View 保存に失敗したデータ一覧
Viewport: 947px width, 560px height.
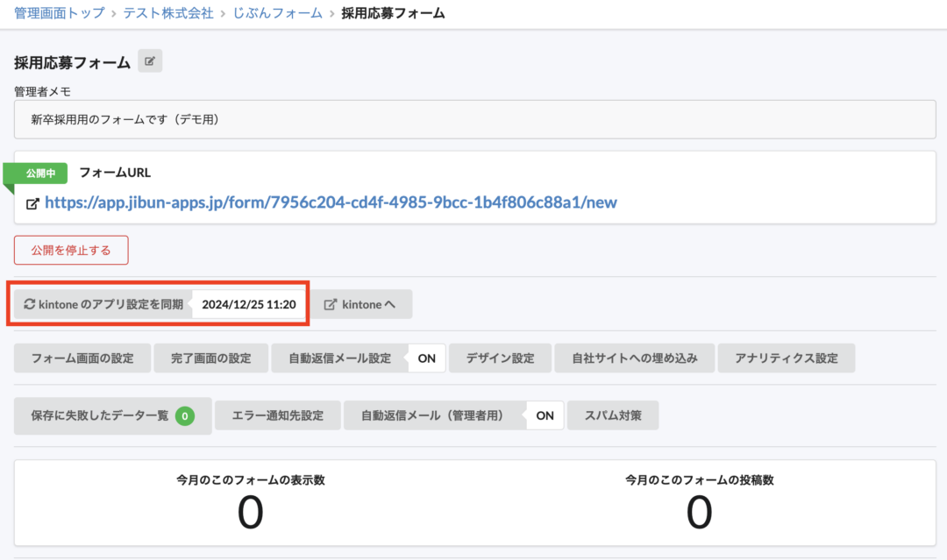point(101,415)
